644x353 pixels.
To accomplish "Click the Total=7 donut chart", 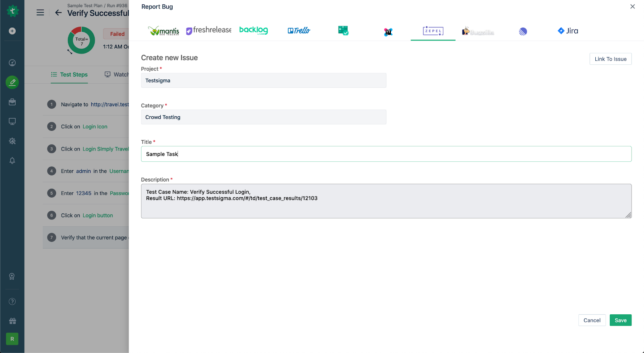I will (81, 40).
